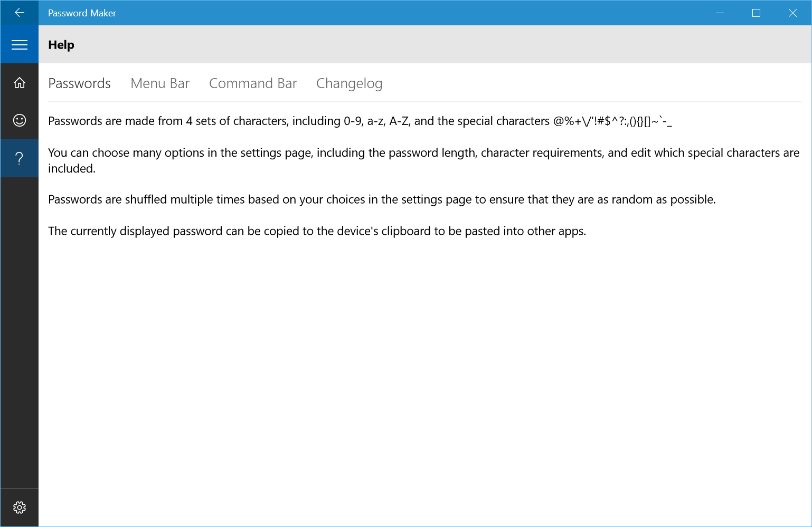Close the Password Maker window
Screen dimensions: 812x527
point(792,13)
